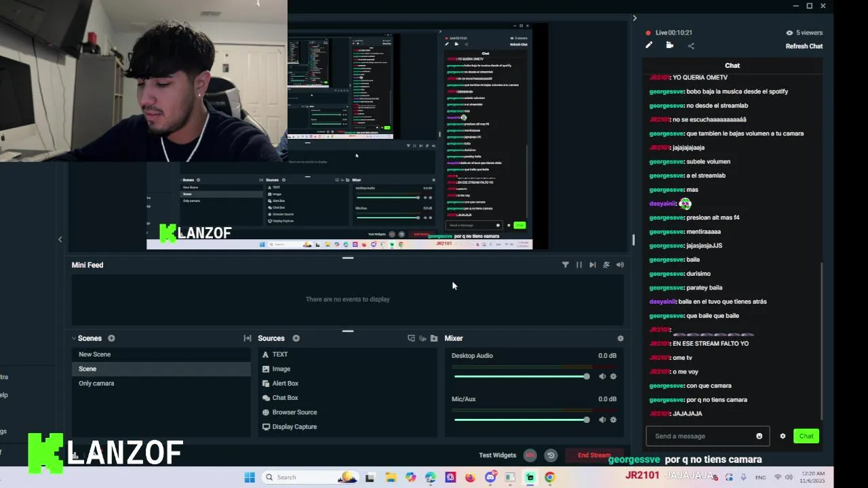The image size is (868, 488).
Task: Adjust the Desktop Audio volume slider
Action: coord(521,376)
